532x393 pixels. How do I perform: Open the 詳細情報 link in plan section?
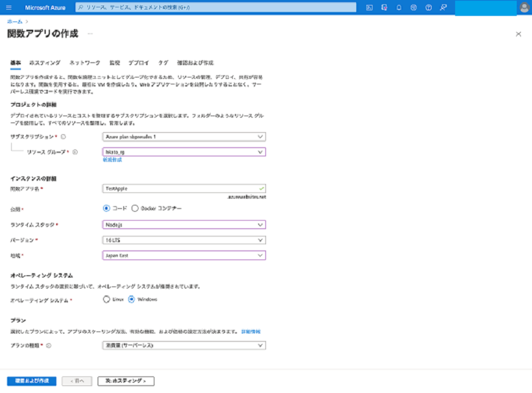[251, 331]
